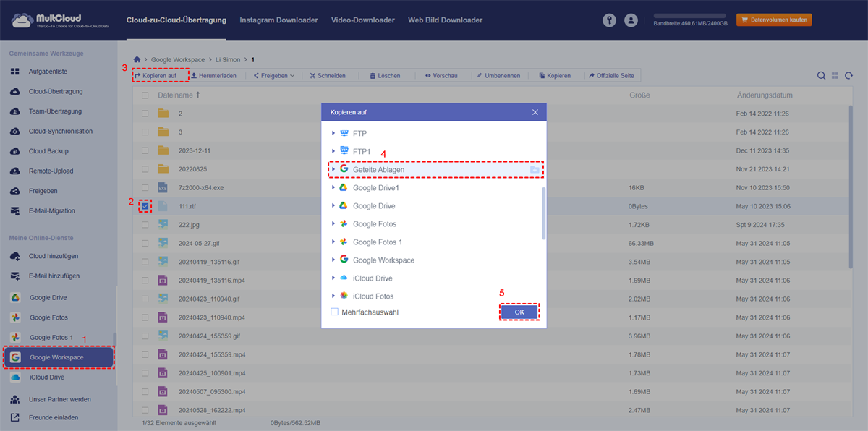Click the Freunde einladen icon
The height and width of the screenshot is (431, 868).
(x=15, y=417)
